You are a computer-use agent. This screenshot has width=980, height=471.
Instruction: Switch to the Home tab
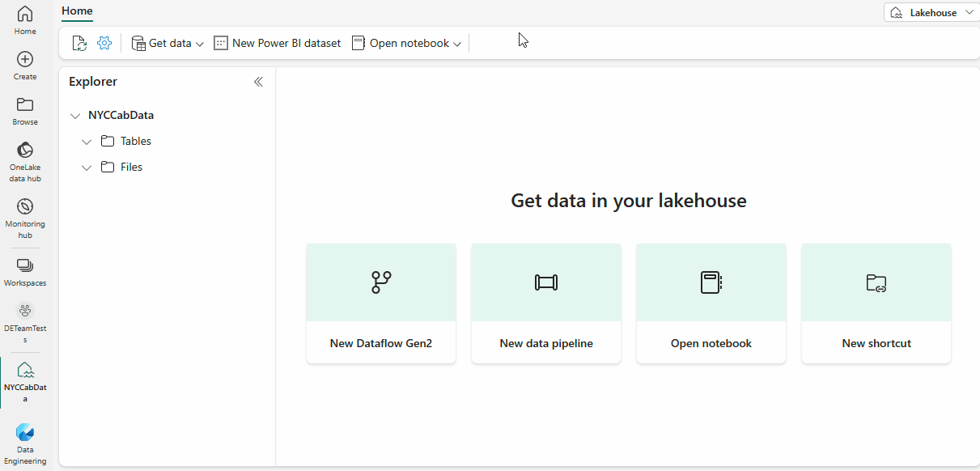pos(77,11)
